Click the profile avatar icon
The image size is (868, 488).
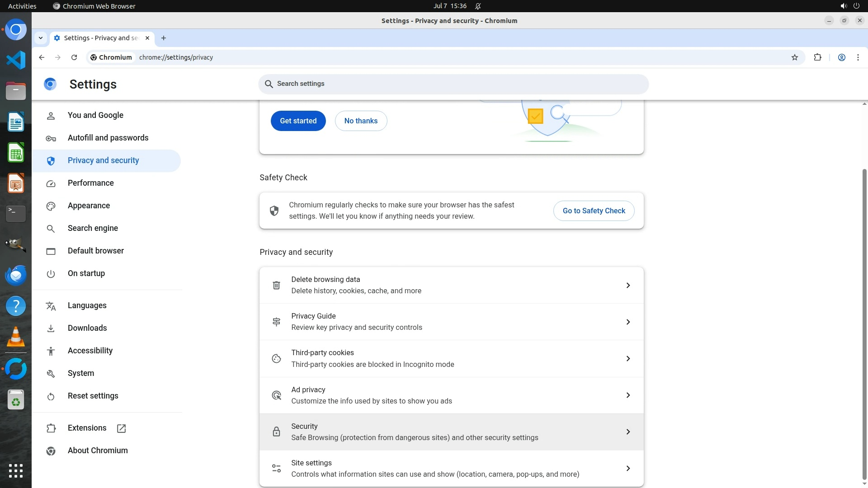coord(841,57)
